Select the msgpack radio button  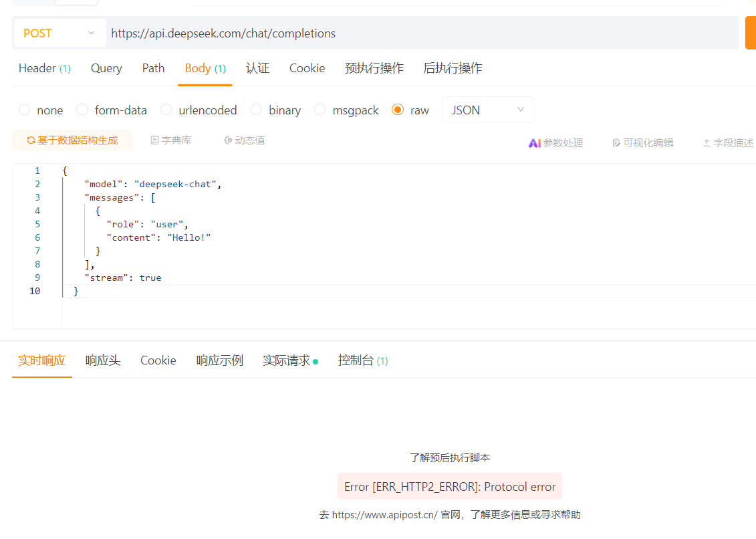point(320,110)
